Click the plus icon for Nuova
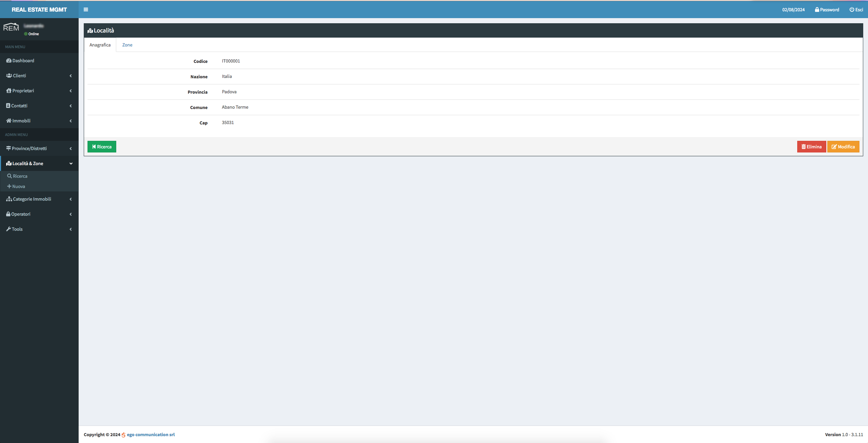 [x=9, y=186]
